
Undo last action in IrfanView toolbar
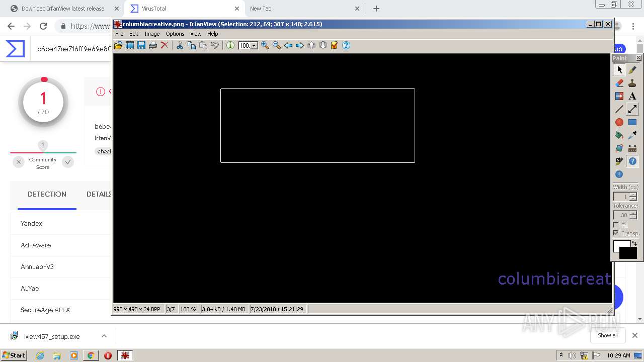coord(215,45)
